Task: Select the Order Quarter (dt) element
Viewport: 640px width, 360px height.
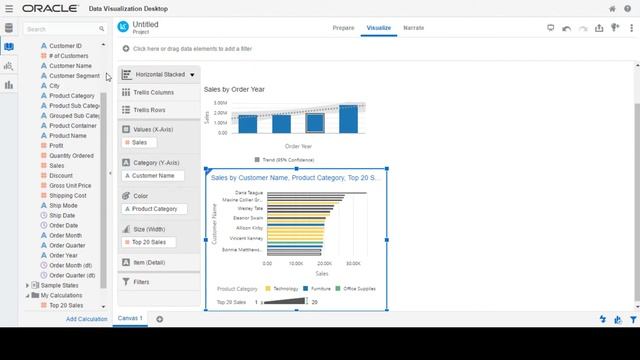Action: (x=72, y=276)
